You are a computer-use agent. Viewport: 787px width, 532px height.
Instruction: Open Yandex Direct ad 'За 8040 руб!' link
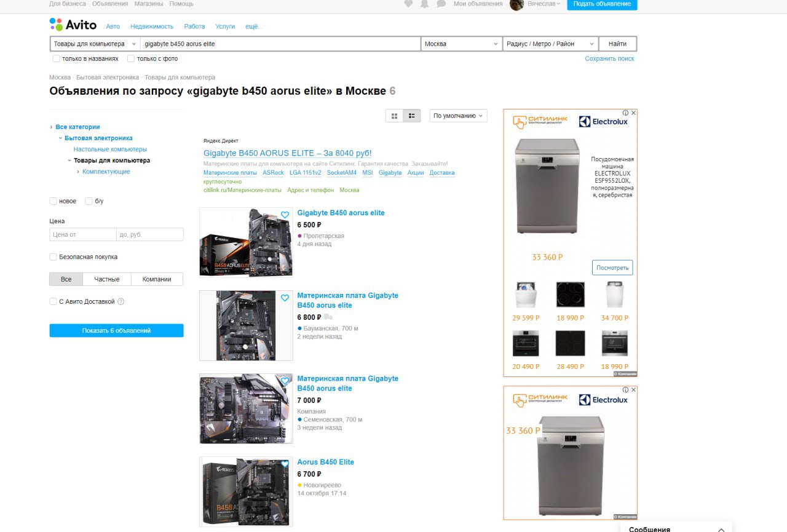click(x=287, y=153)
